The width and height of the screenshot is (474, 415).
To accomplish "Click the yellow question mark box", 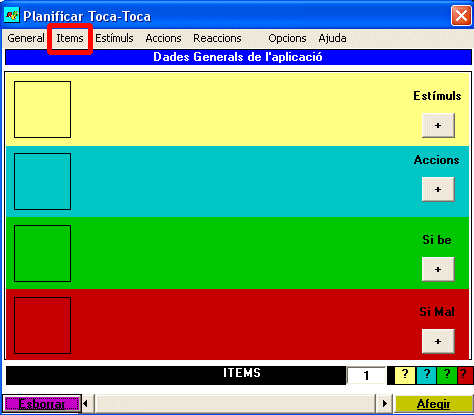I will tap(405, 376).
